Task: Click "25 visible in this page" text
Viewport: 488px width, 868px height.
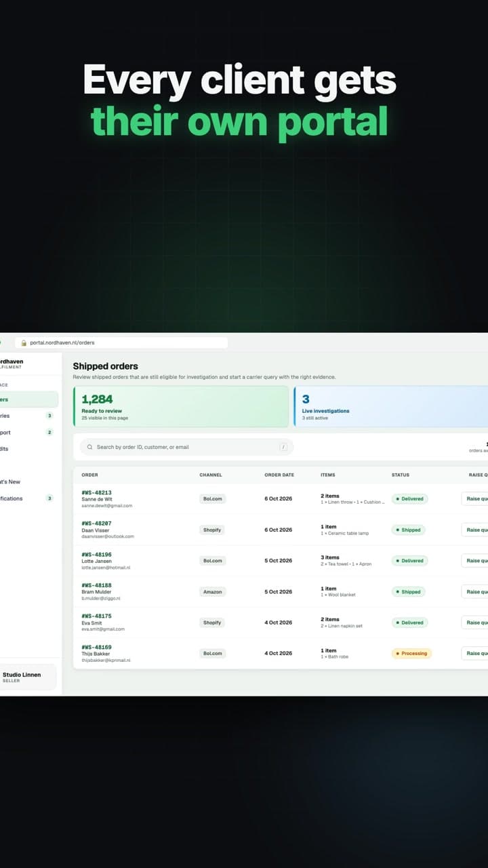Action: (104, 418)
